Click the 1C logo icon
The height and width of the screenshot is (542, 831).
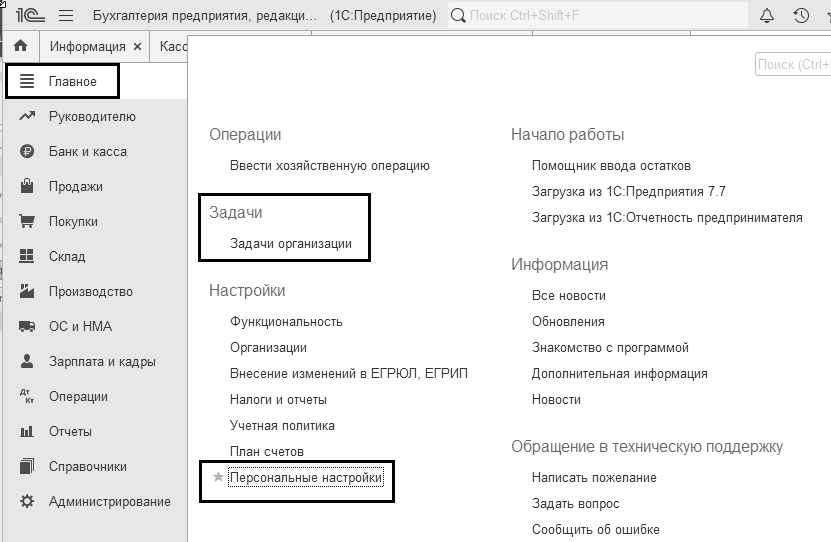30,15
